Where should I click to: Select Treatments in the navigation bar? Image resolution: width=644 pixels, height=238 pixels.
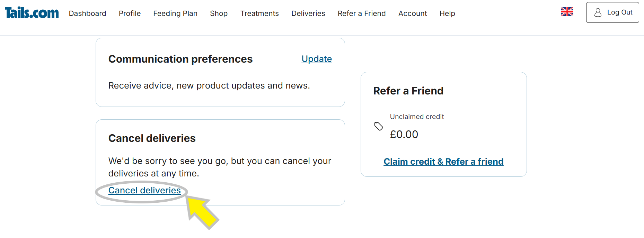(259, 13)
